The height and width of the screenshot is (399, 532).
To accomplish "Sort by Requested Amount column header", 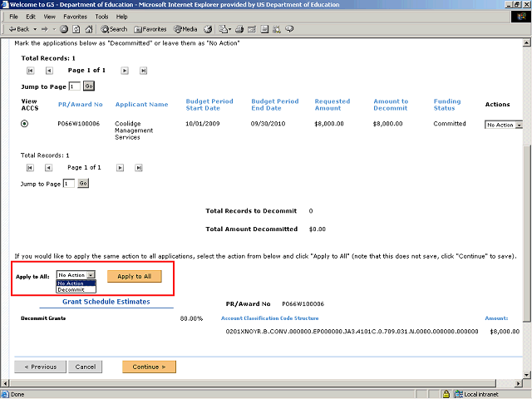I will (332, 105).
